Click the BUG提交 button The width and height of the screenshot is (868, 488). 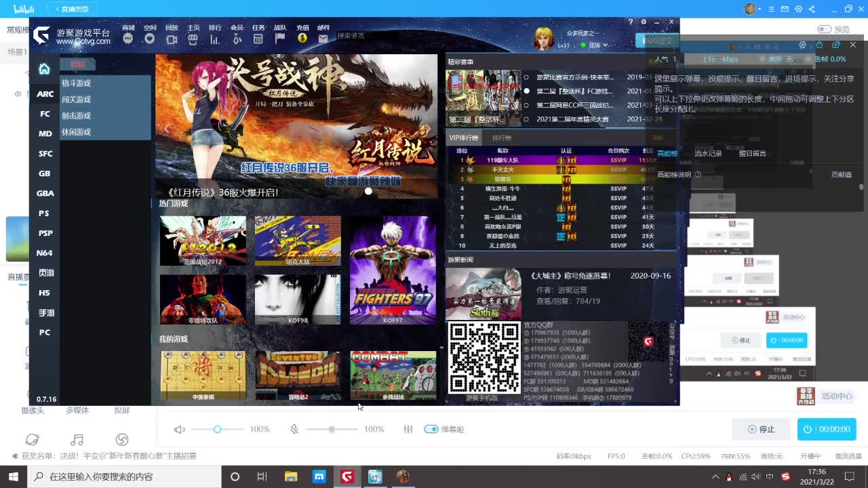(x=657, y=41)
